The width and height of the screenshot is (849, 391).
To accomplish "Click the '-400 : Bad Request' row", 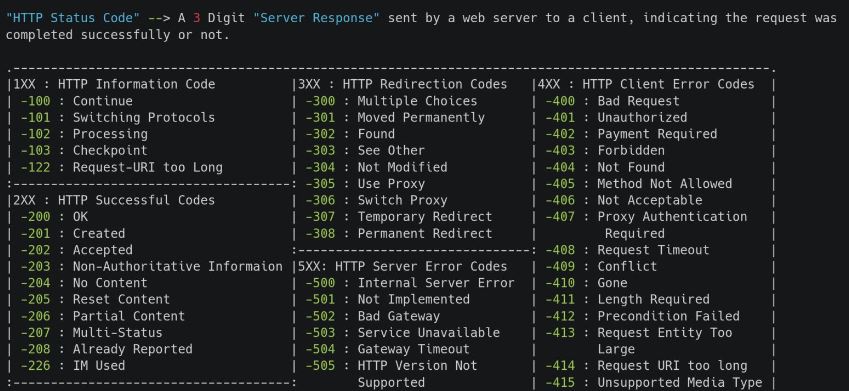I will (612, 101).
